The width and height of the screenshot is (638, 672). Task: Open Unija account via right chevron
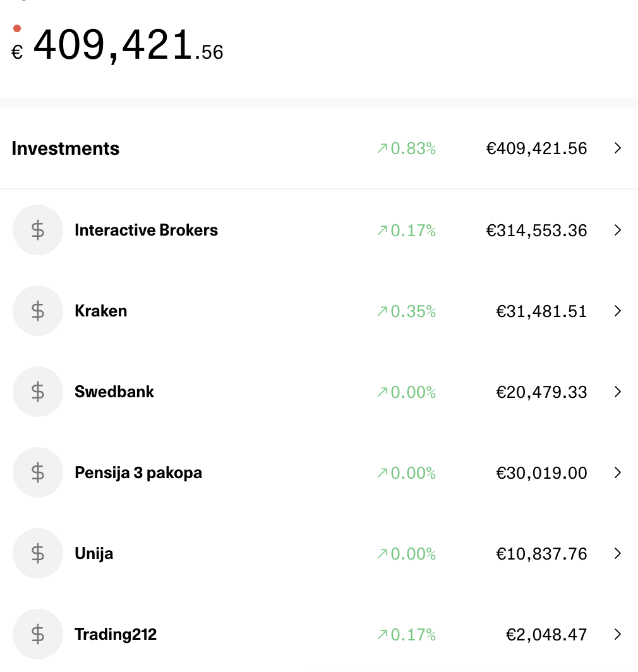pyautogui.click(x=617, y=553)
